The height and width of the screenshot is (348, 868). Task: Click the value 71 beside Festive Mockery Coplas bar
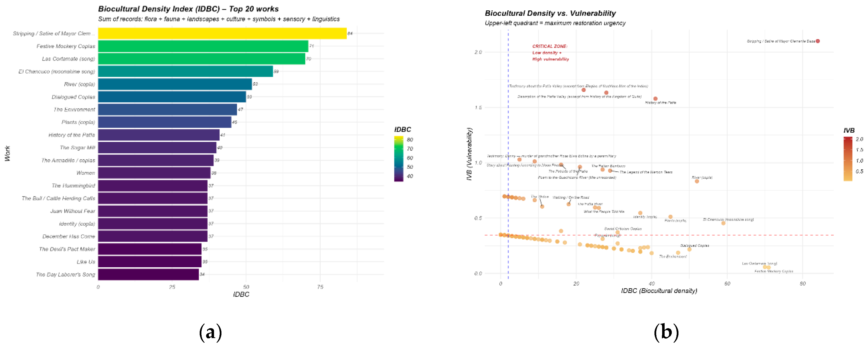click(x=312, y=46)
